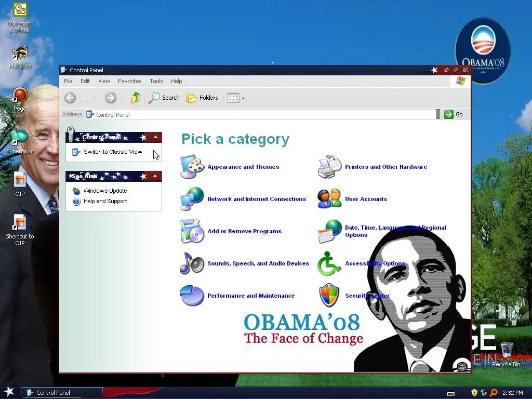This screenshot has width=532, height=399.
Task: Open Performance and Maintenance pie chart icon
Action: click(x=192, y=296)
